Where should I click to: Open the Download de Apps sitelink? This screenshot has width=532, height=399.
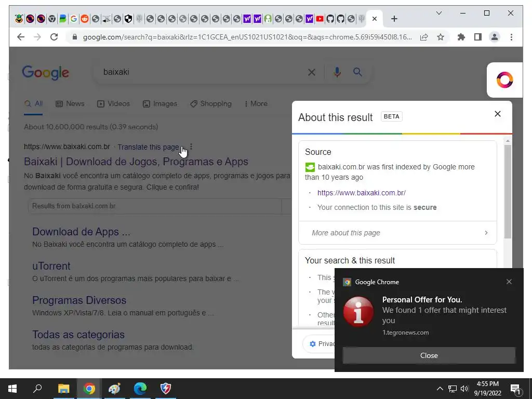[x=81, y=232]
